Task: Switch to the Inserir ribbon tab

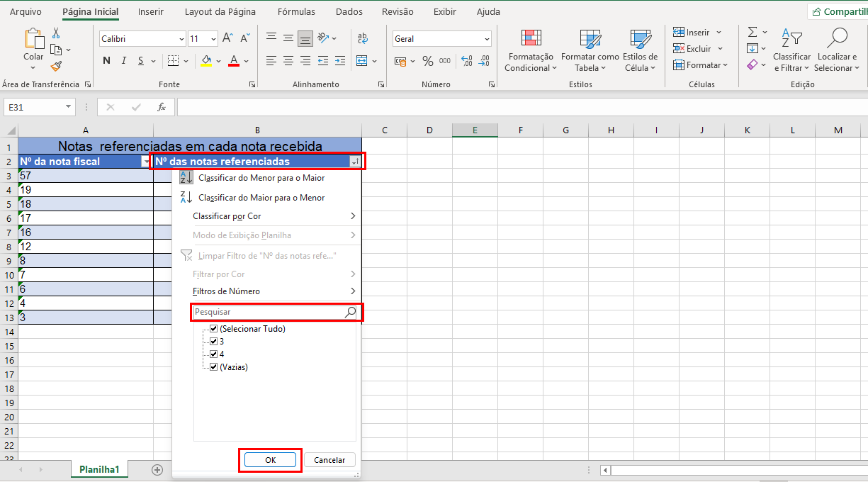Action: click(x=151, y=12)
